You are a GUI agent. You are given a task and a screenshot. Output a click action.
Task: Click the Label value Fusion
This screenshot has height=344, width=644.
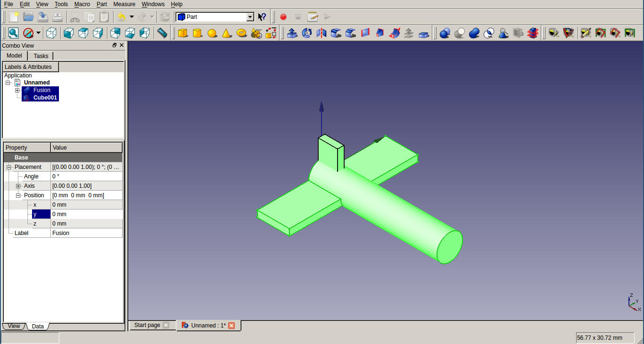coord(87,233)
